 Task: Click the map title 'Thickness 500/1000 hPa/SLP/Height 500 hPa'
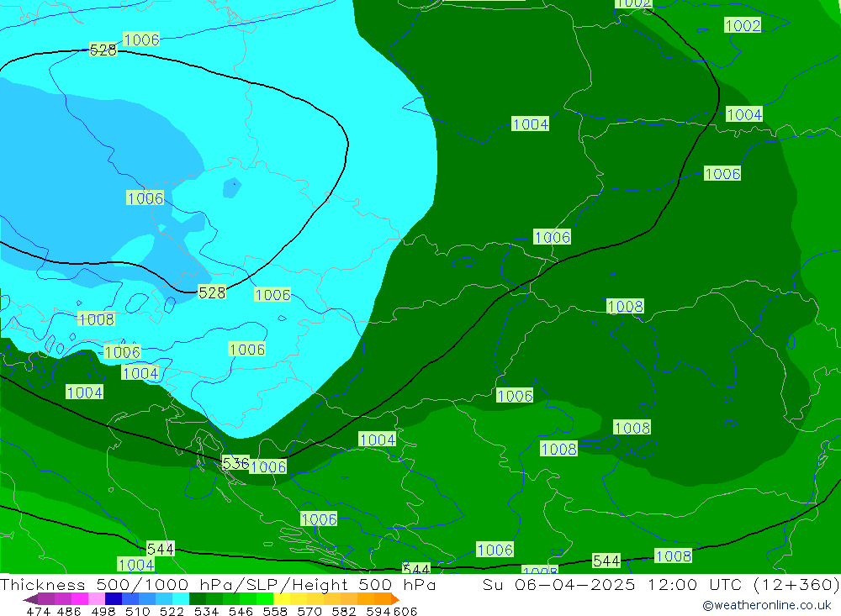point(218,584)
